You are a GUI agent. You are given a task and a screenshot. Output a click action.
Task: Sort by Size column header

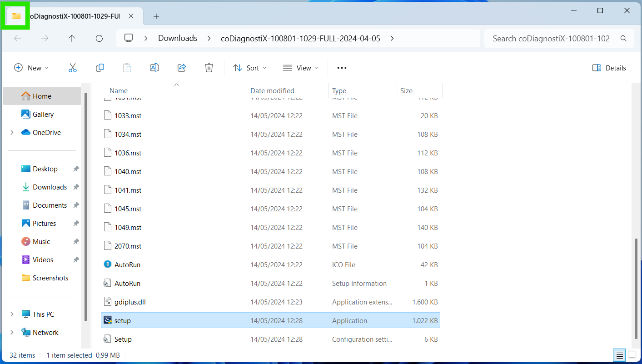(x=406, y=90)
